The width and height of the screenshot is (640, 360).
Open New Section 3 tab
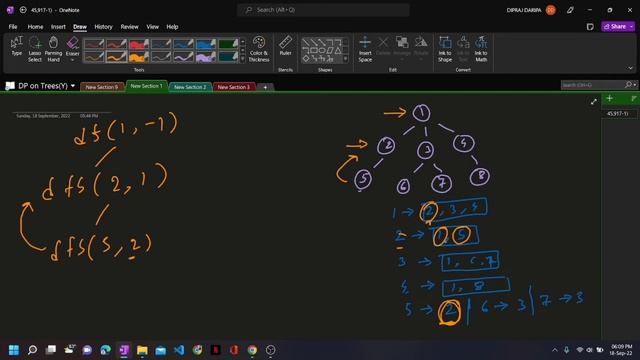tap(233, 87)
